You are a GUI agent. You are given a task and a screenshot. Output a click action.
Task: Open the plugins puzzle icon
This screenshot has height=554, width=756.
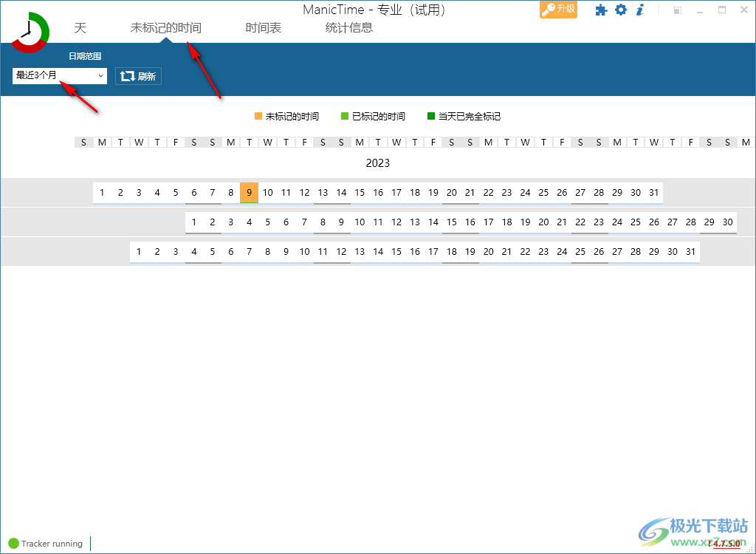pos(601,10)
